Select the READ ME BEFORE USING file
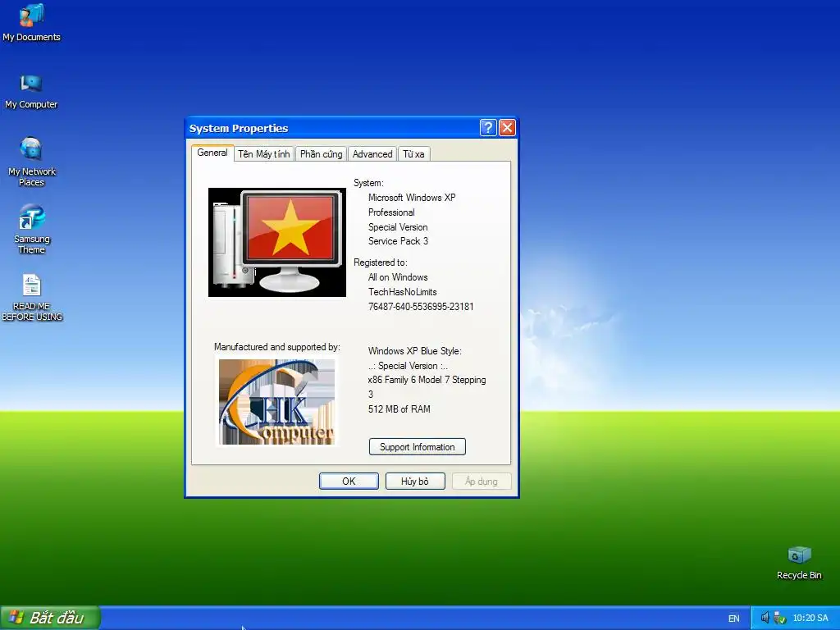Screen dimensions: 840x630 click(x=32, y=297)
